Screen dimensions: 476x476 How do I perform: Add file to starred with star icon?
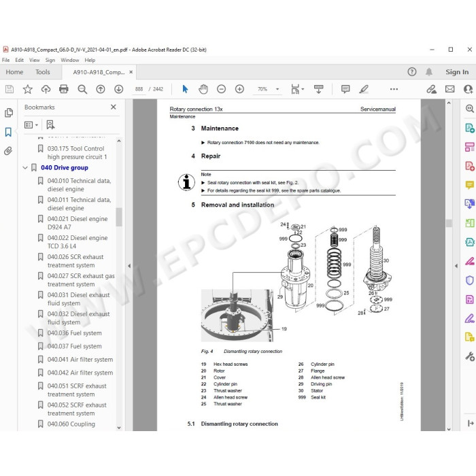click(x=28, y=89)
